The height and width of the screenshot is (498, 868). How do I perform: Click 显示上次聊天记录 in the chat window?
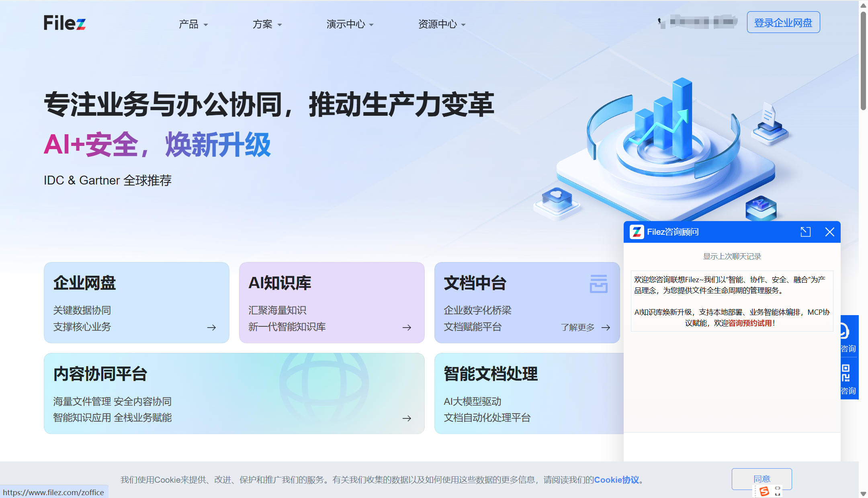[x=731, y=256]
